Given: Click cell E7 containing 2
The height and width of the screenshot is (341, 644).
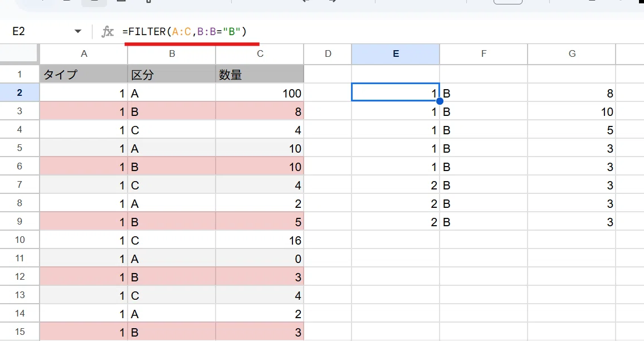Looking at the screenshot, I should [x=396, y=185].
